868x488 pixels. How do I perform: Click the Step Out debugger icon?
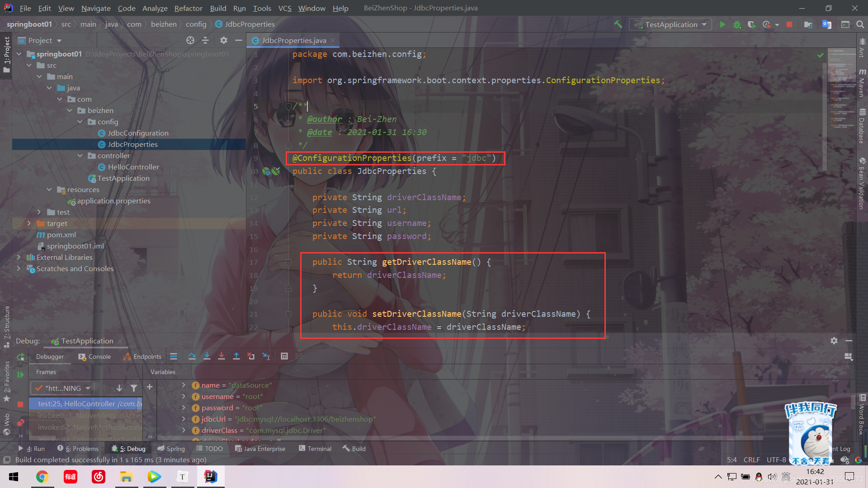tap(236, 357)
